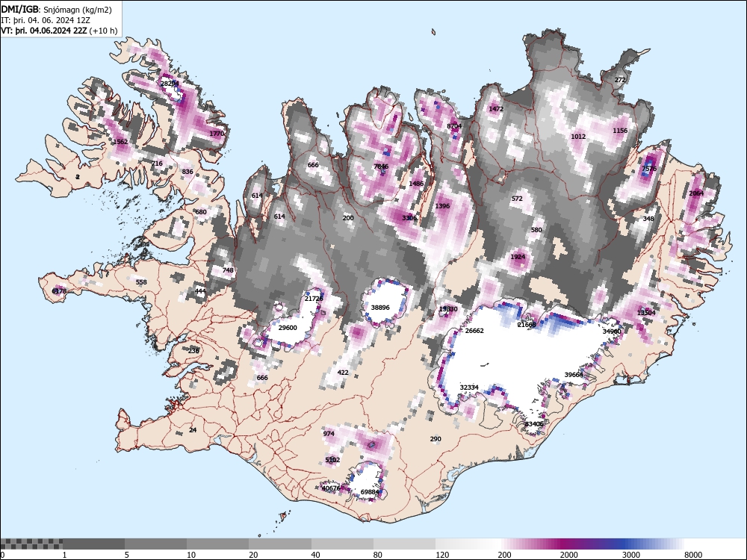Click the snow value 1486

(416, 184)
